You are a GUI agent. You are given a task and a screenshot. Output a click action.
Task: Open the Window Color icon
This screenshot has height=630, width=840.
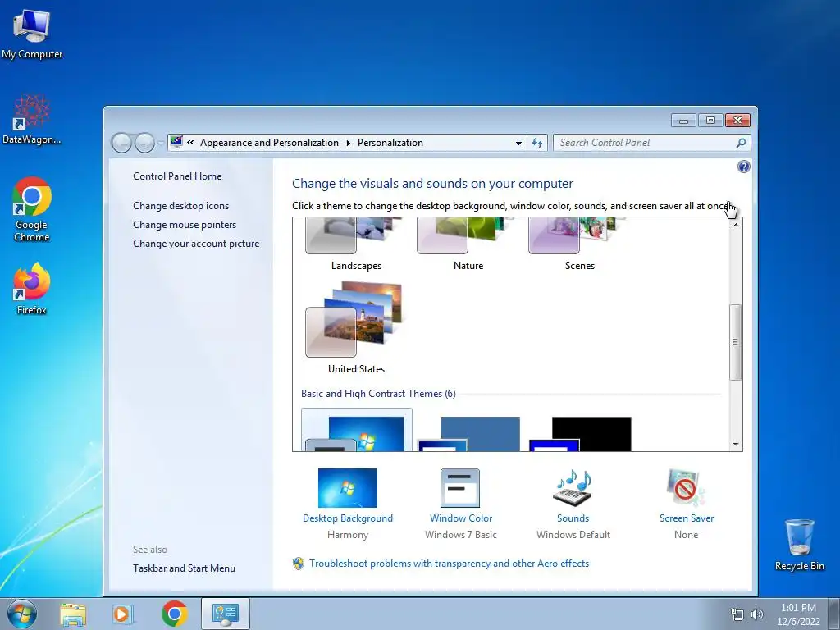[460, 488]
